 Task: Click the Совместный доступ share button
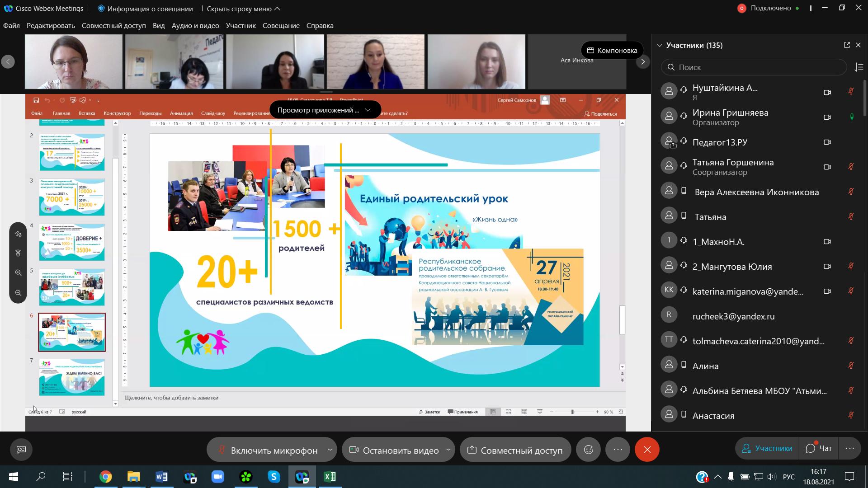[515, 450]
